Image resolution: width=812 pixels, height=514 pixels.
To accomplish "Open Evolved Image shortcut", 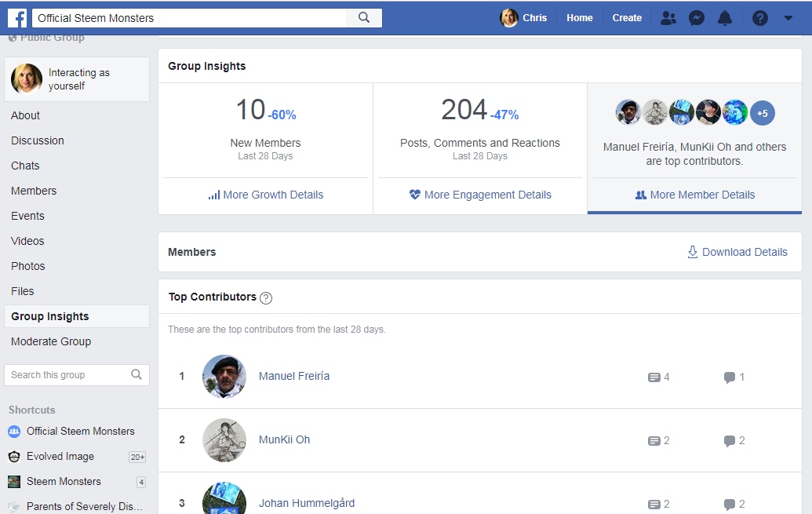I will pos(60,457).
